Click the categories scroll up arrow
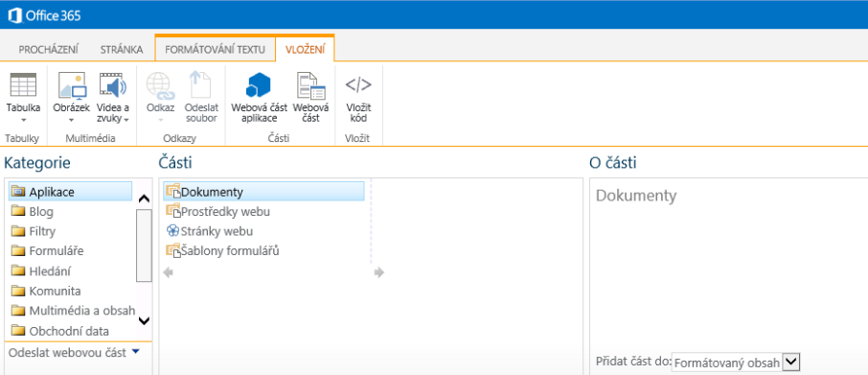Screen dimensions: 868x375 pyautogui.click(x=144, y=199)
